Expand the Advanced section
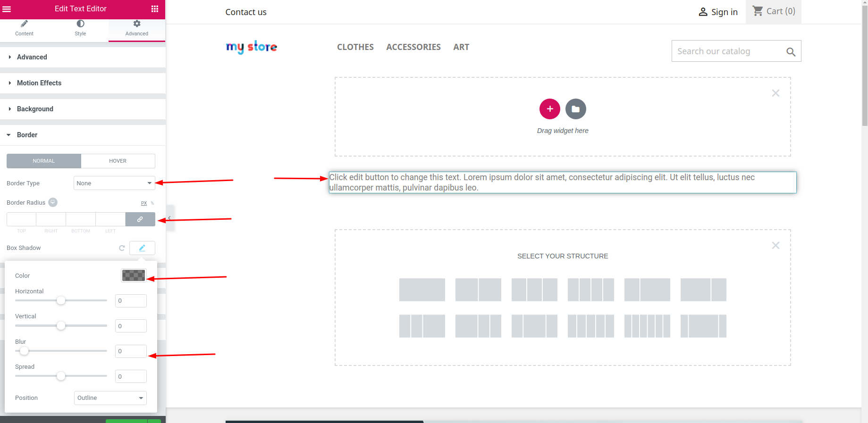Screen dimensions: 868x423 [x=83, y=57]
